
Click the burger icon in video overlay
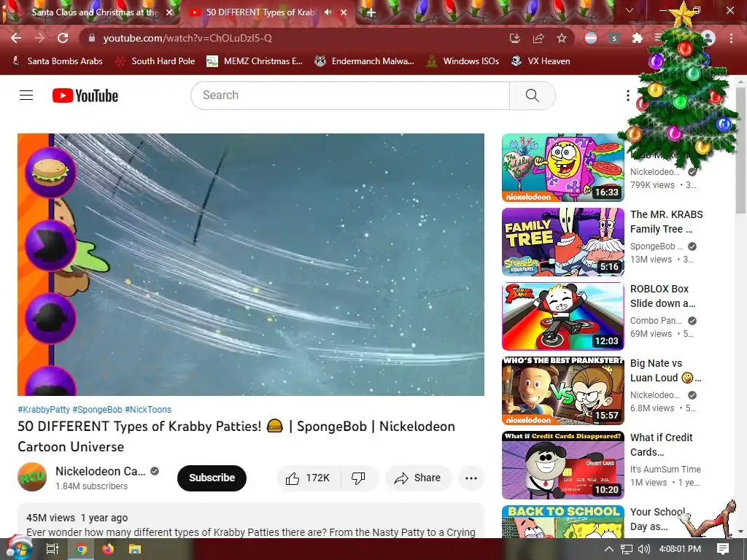[50, 172]
